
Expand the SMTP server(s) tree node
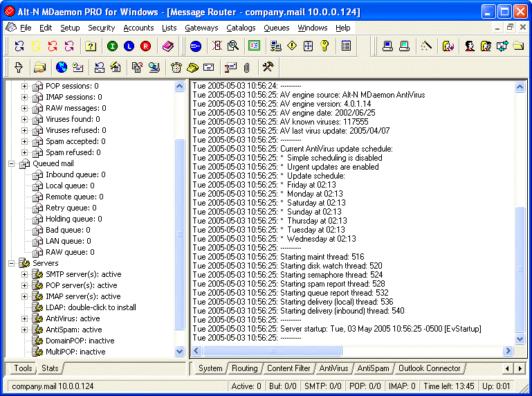point(25,274)
